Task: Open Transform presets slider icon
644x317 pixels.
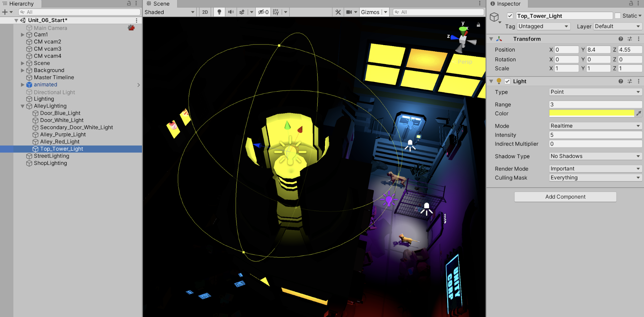Action: coord(630,39)
